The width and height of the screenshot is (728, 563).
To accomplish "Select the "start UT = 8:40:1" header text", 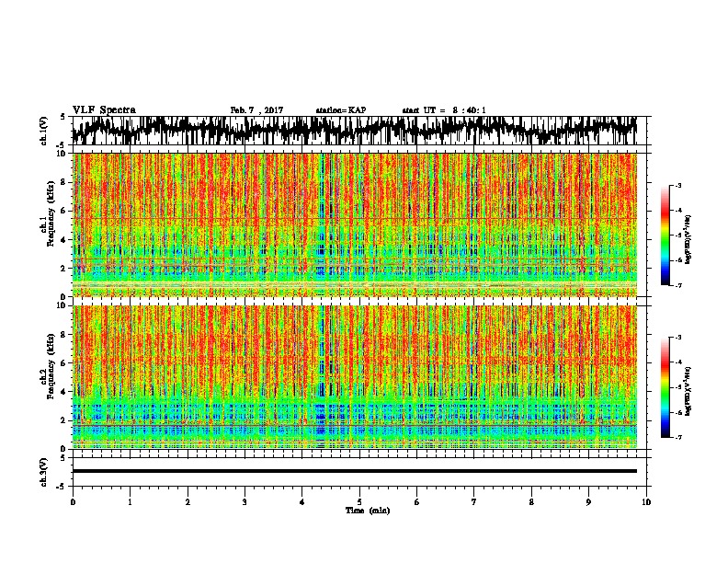I will 444,110.
